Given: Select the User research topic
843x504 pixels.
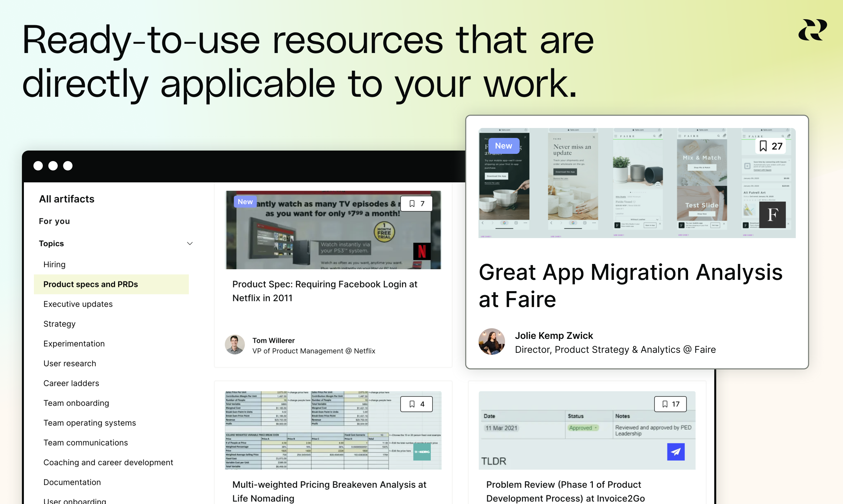Looking at the screenshot, I should (70, 363).
